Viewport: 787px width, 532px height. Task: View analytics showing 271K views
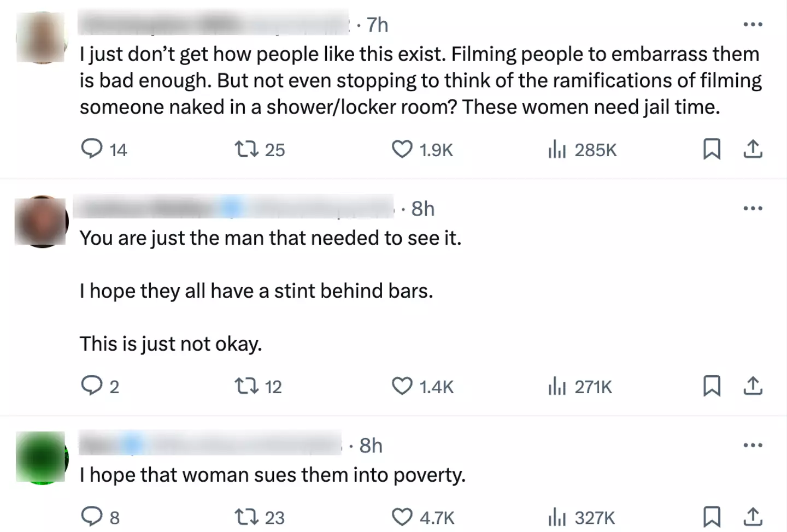pos(556,386)
